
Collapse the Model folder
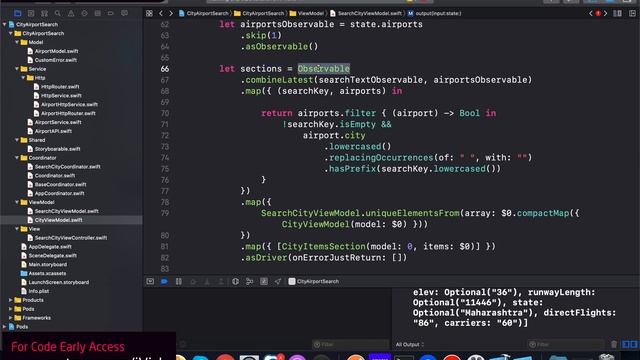(17, 42)
